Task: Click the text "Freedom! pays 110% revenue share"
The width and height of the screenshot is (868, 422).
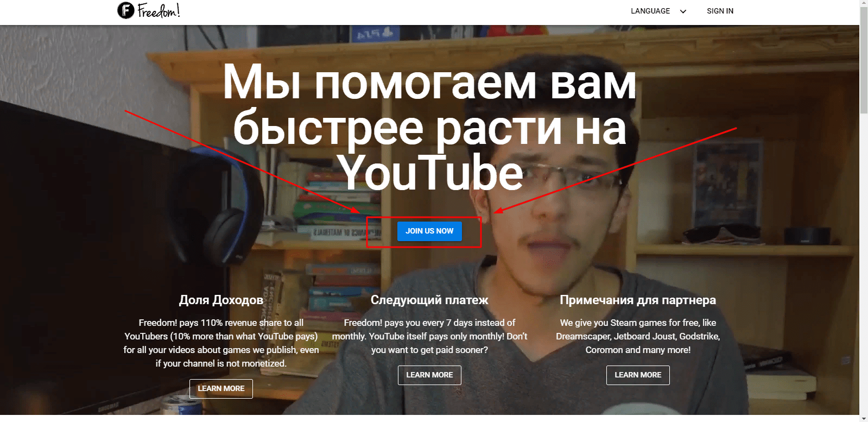Action: pyautogui.click(x=208, y=323)
